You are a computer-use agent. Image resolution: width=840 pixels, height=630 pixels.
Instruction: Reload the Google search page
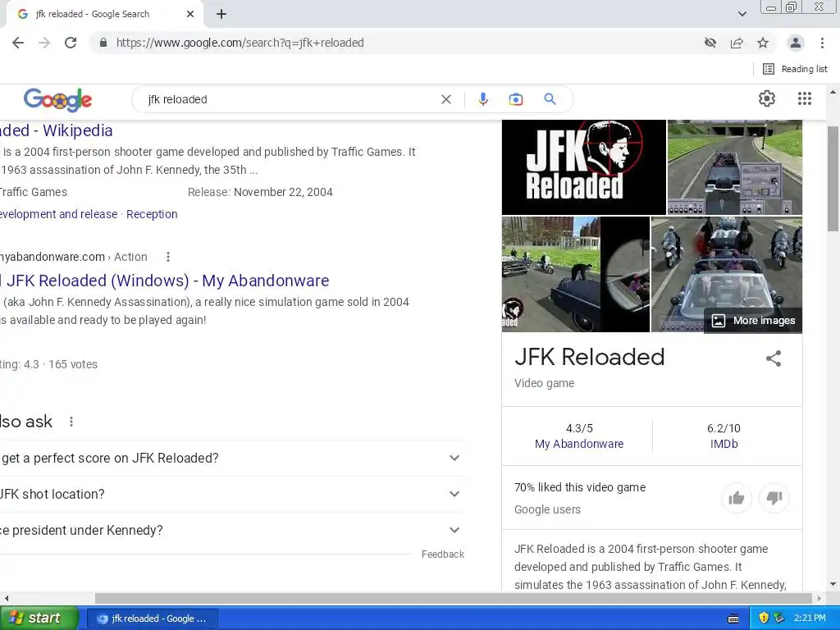[71, 43]
